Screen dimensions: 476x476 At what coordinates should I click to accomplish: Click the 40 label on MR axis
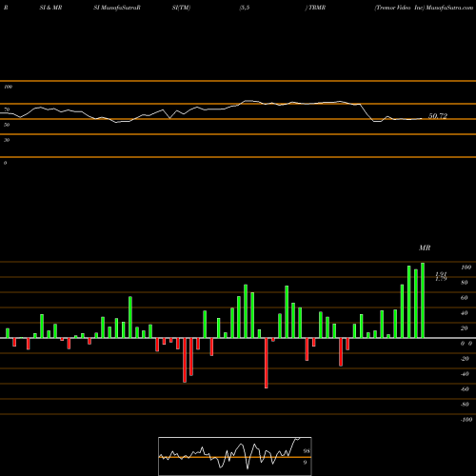point(465,313)
